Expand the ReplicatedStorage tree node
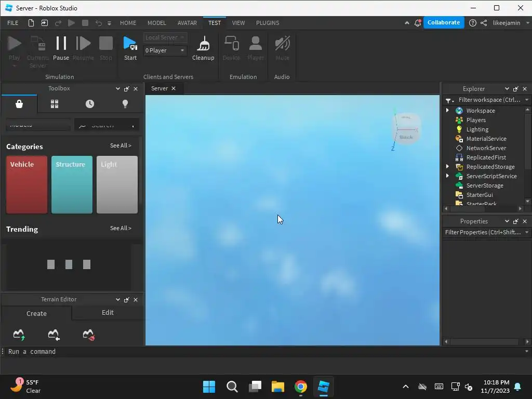532x399 pixels. (447, 167)
